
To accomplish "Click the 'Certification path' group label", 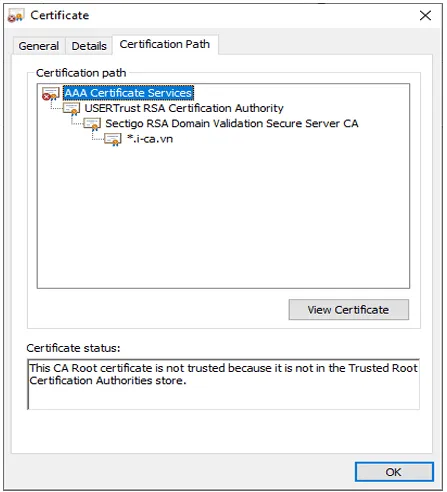I will (x=81, y=73).
